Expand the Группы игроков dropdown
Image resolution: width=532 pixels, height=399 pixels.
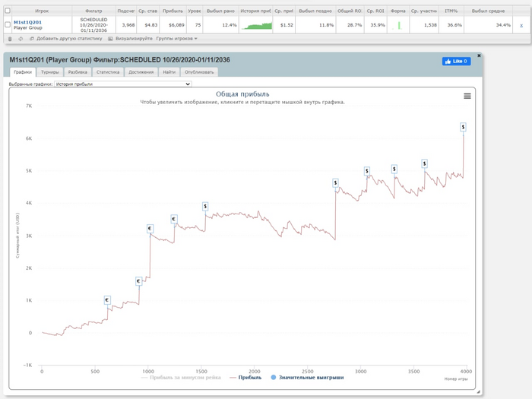click(176, 39)
